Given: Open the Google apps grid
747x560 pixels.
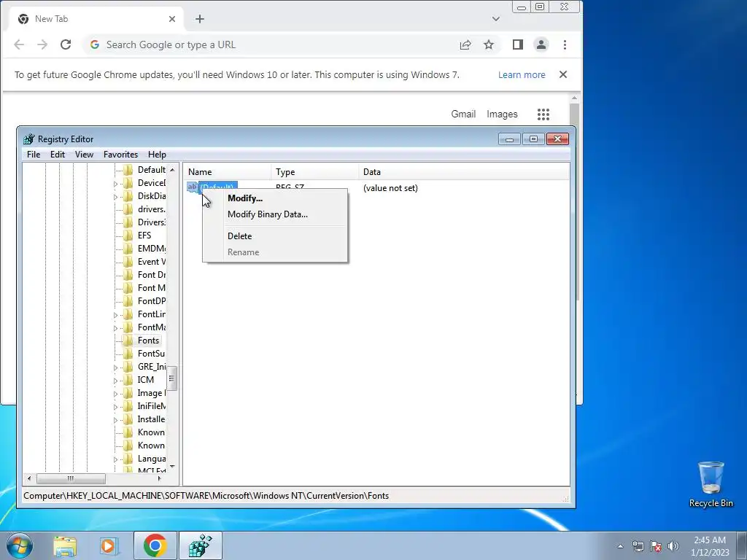Looking at the screenshot, I should 543,114.
